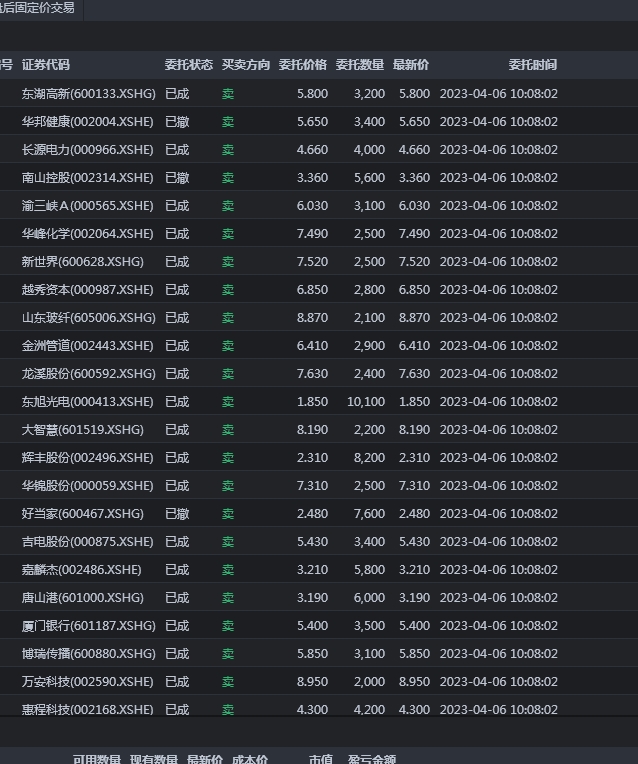This screenshot has width=638, height=764.
Task: Sort by 买卖方向 column header
Action: [x=246, y=65]
